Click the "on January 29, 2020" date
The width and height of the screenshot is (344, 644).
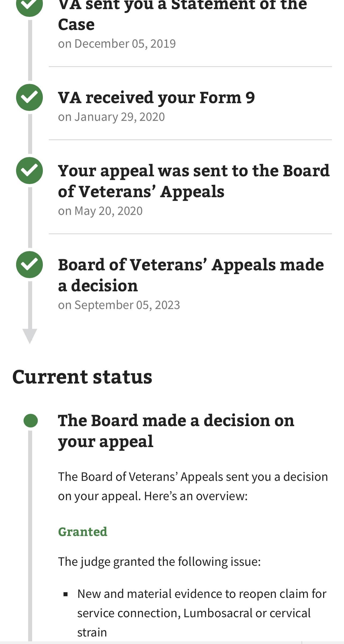[111, 117]
